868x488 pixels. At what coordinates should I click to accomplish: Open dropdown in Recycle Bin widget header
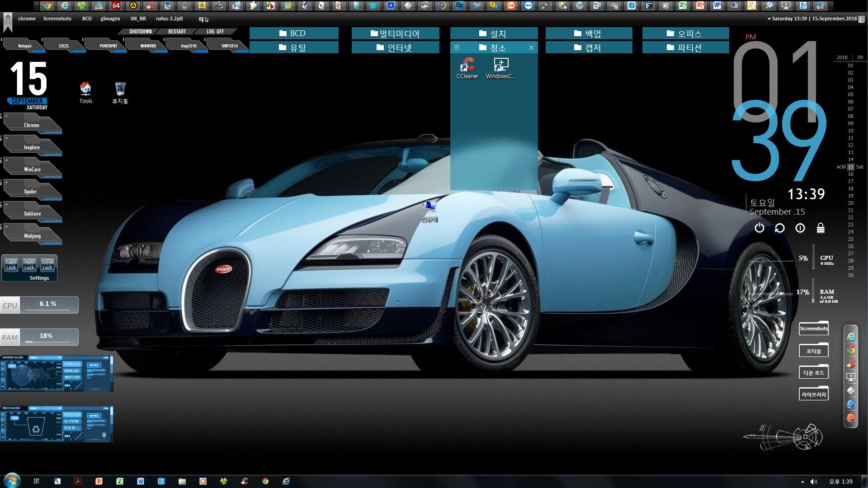point(59,408)
